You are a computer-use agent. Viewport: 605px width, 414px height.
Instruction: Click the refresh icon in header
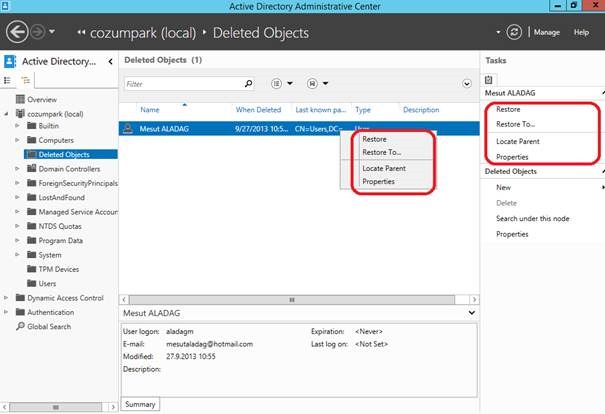point(514,32)
